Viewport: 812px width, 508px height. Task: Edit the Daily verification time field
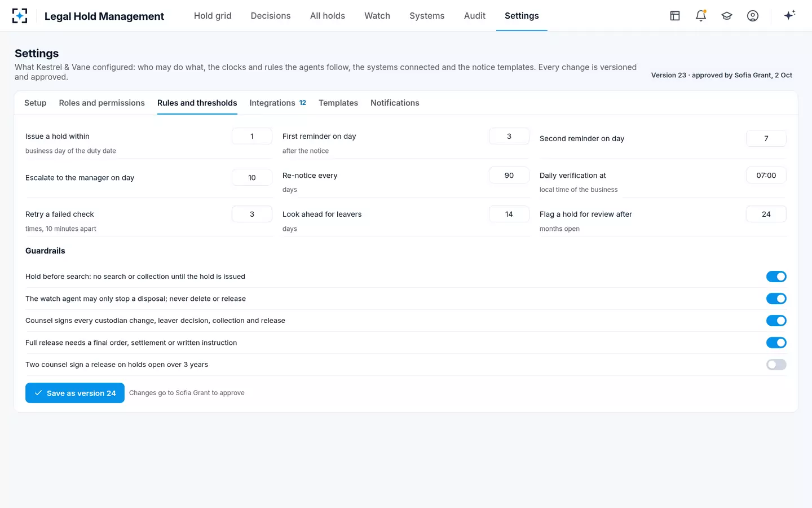(766, 175)
